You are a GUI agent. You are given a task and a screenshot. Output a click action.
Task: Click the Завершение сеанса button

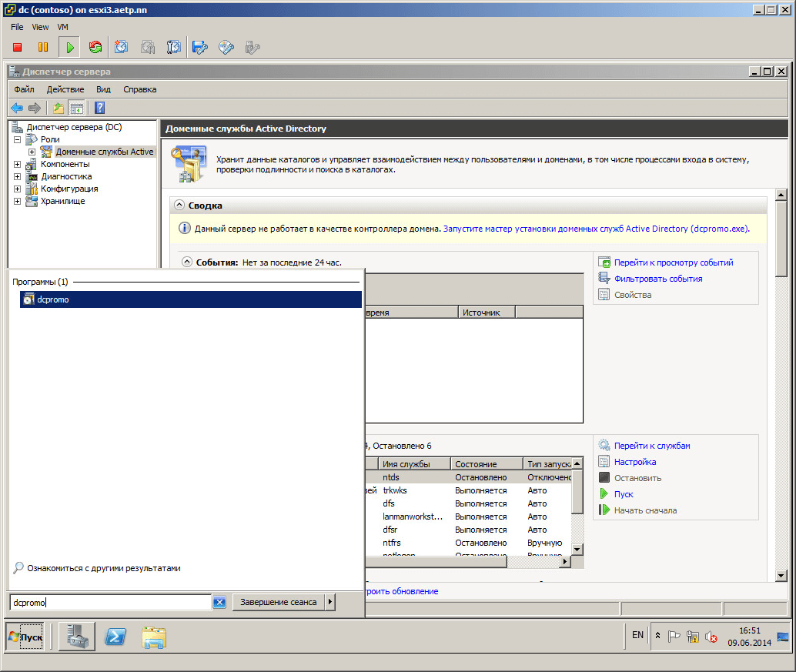278,602
